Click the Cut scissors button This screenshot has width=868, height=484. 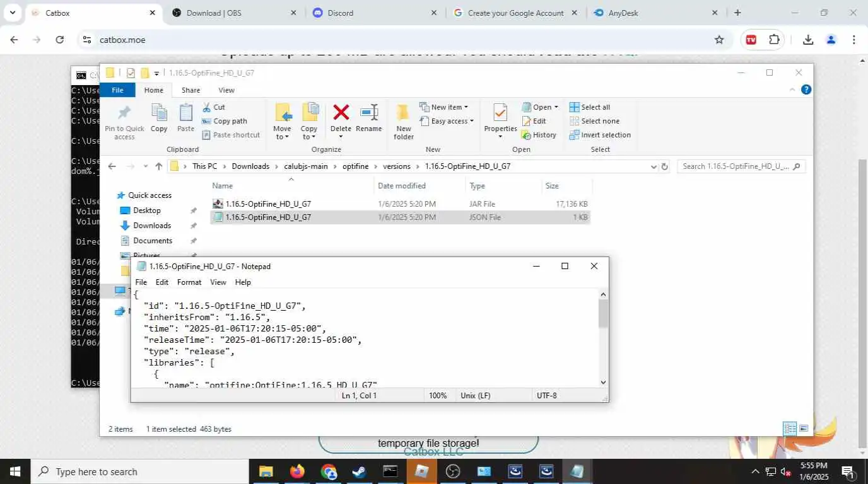[x=214, y=107]
